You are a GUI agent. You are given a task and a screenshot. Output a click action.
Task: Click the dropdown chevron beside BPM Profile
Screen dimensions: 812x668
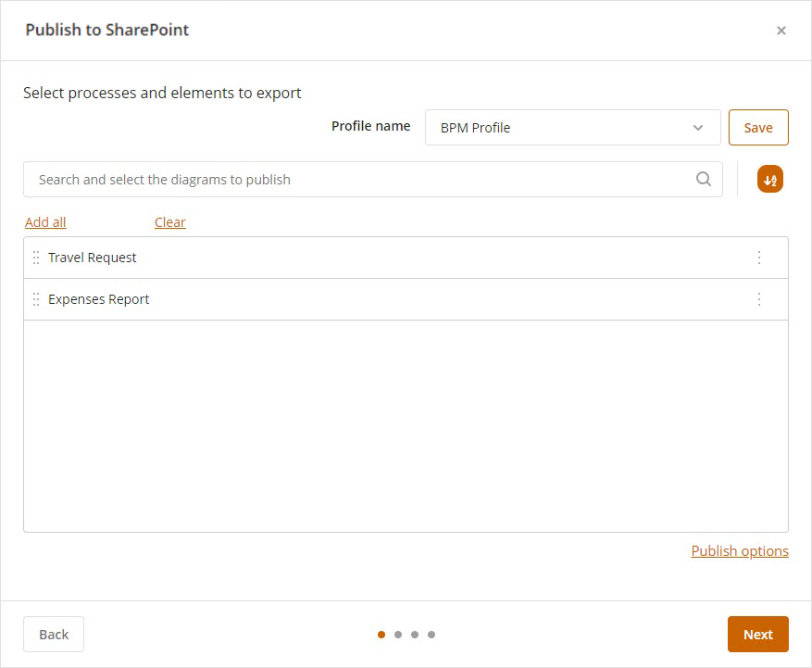point(698,128)
